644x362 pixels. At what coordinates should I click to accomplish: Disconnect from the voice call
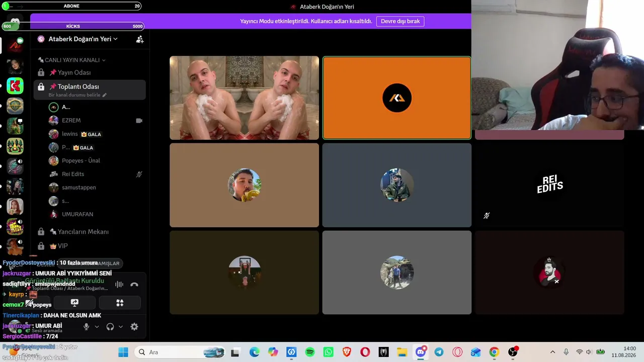[134, 285]
